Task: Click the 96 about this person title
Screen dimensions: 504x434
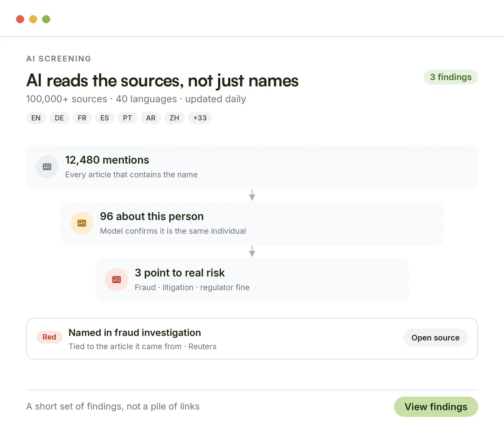Action: (152, 217)
